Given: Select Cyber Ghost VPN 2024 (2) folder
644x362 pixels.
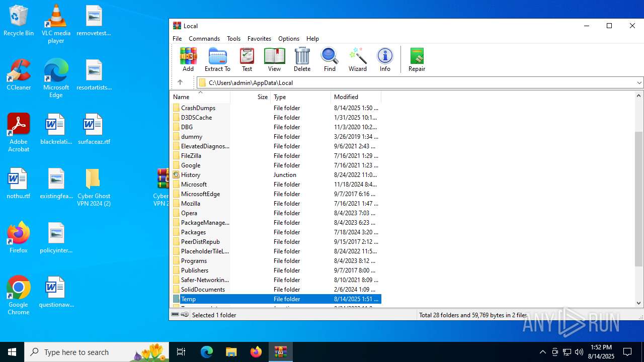Looking at the screenshot, I should pyautogui.click(x=94, y=187).
